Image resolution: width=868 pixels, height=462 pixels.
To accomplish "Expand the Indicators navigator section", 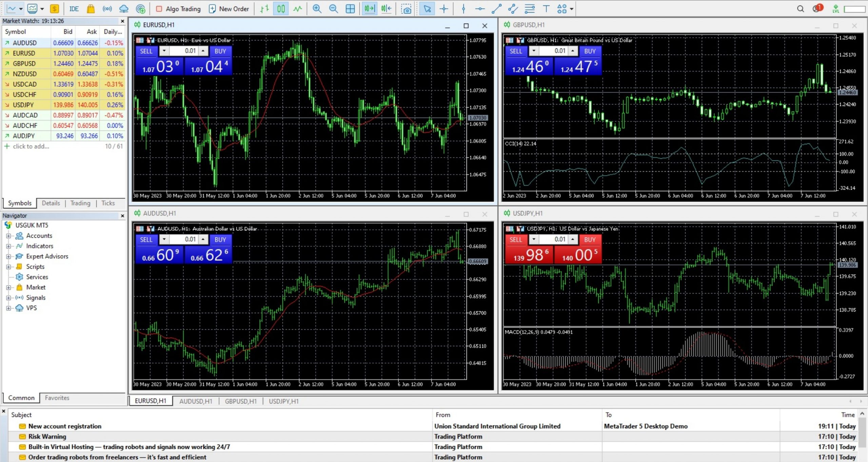I will 8,245.
